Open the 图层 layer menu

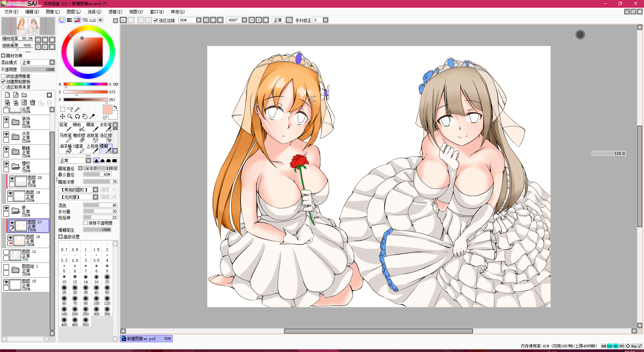tap(74, 12)
